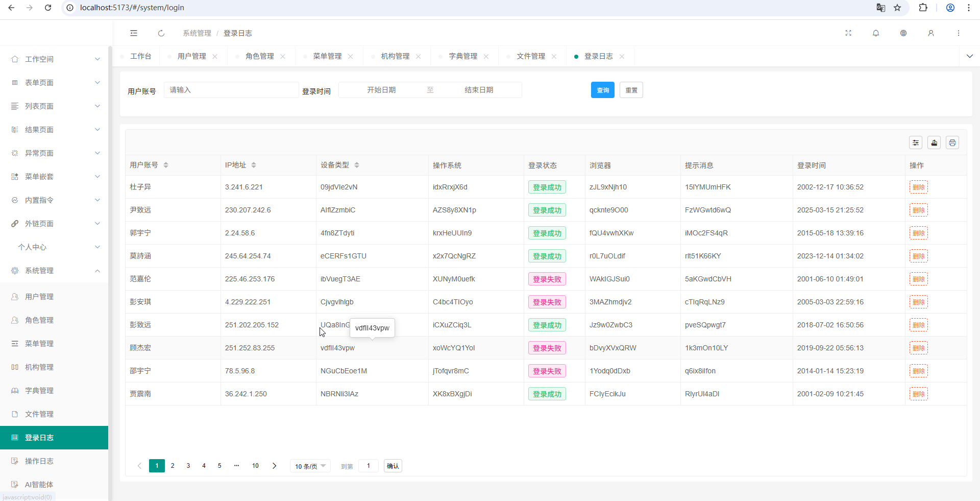The width and height of the screenshot is (980, 501).
Task: Click the page jump number field
Action: (x=369, y=466)
